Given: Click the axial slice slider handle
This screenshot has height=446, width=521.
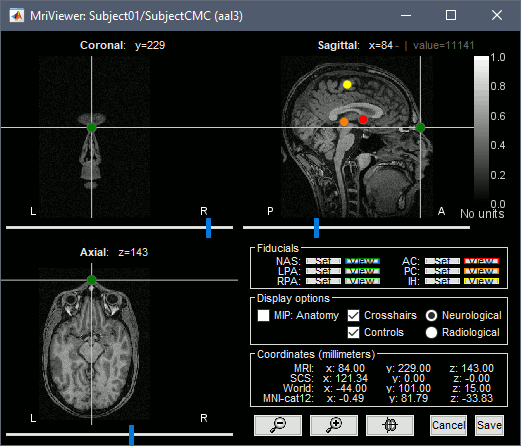Looking at the screenshot, I should pyautogui.click(x=131, y=435).
